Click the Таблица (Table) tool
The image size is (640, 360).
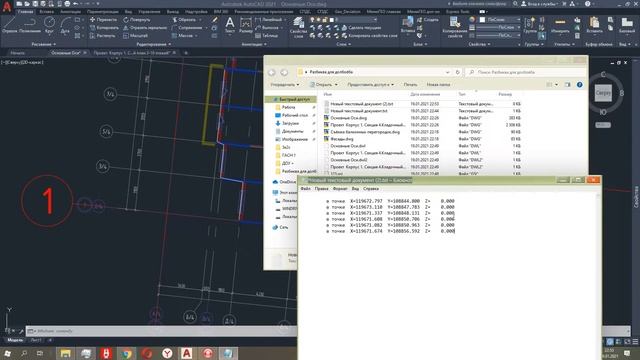266,36
